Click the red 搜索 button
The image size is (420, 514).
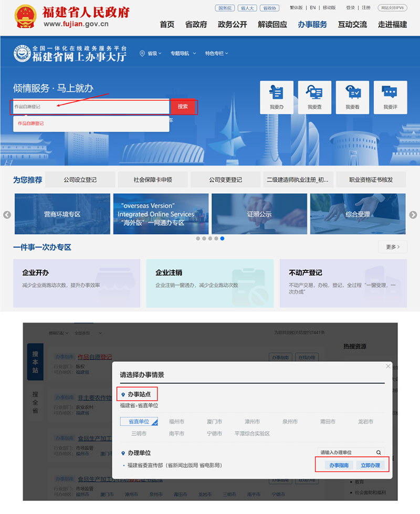183,107
